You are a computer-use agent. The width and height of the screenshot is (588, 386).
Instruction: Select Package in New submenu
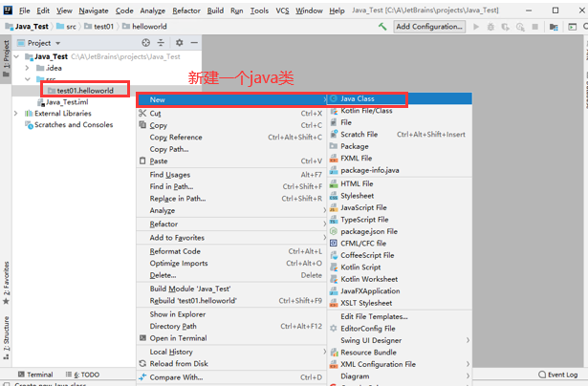click(400, 146)
